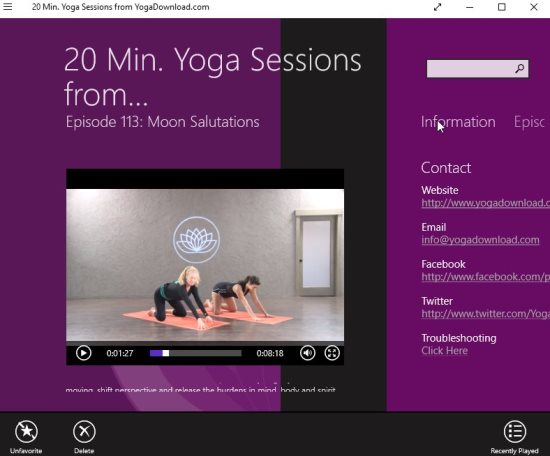Click Here for troubleshooting
The width and height of the screenshot is (550, 456).
click(x=444, y=350)
